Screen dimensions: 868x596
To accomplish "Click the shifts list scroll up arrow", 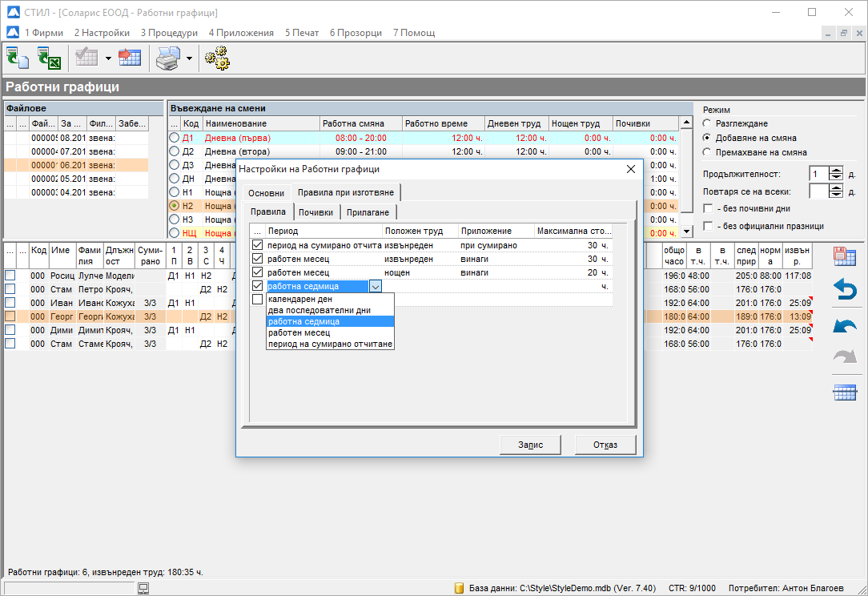I will pos(686,123).
